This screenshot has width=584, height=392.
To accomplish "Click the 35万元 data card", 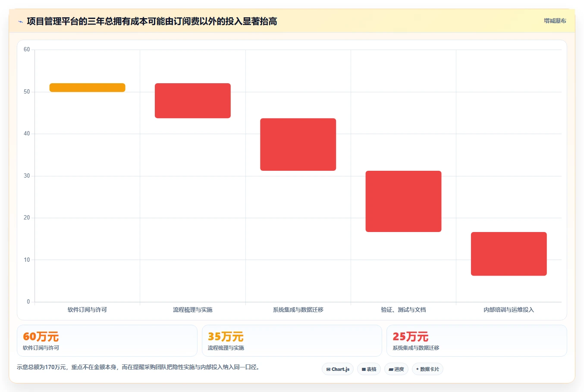I will pos(292,341).
